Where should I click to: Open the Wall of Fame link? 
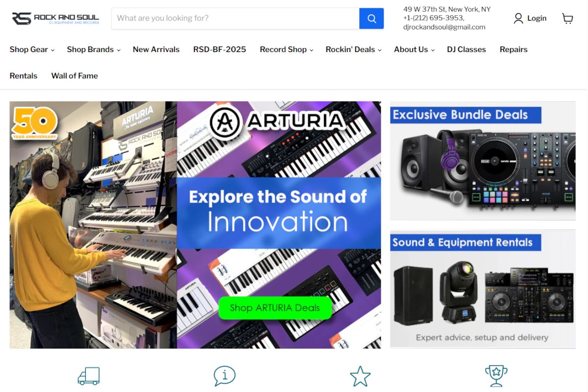pos(74,76)
